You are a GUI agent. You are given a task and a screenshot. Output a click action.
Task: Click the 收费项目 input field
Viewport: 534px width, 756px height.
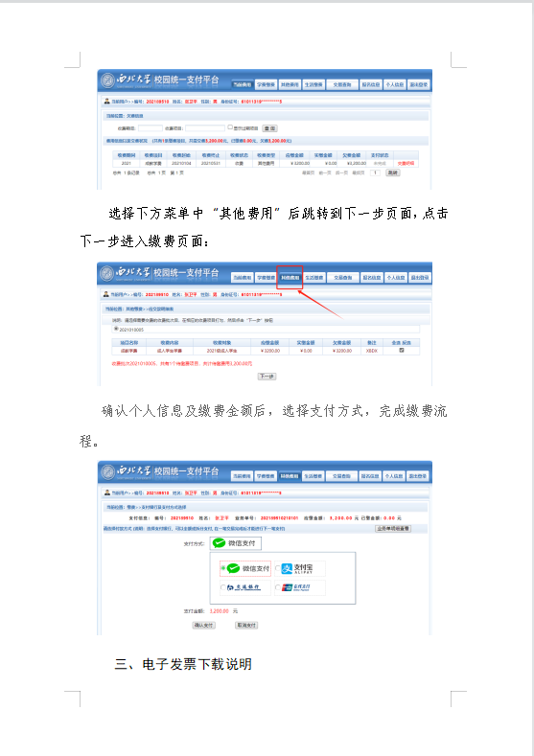click(205, 128)
